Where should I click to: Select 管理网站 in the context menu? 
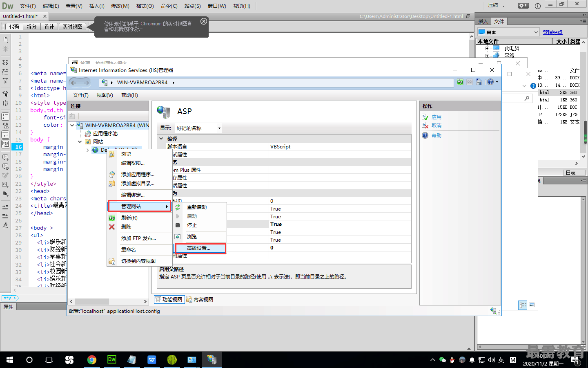[x=139, y=206]
